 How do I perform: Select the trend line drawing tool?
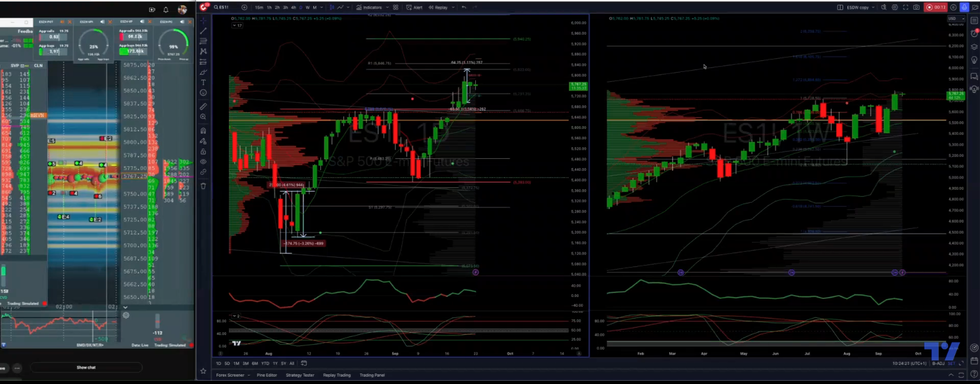coord(203,31)
